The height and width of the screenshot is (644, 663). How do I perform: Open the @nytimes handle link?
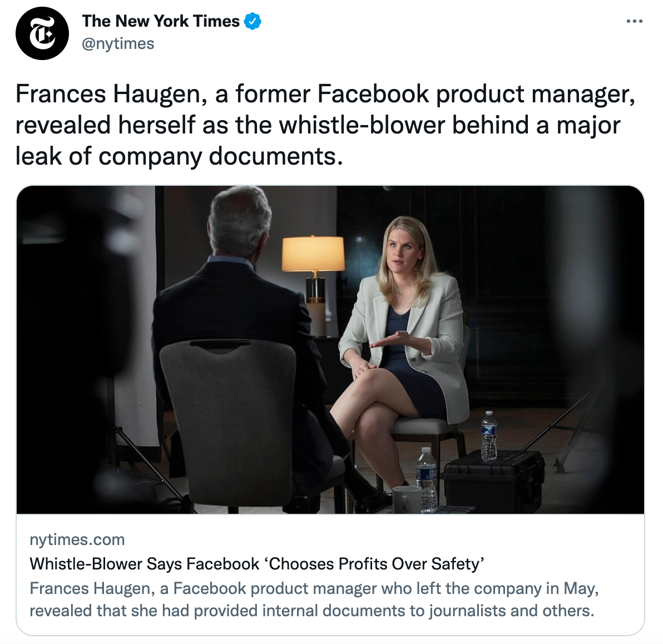pyautogui.click(x=118, y=44)
